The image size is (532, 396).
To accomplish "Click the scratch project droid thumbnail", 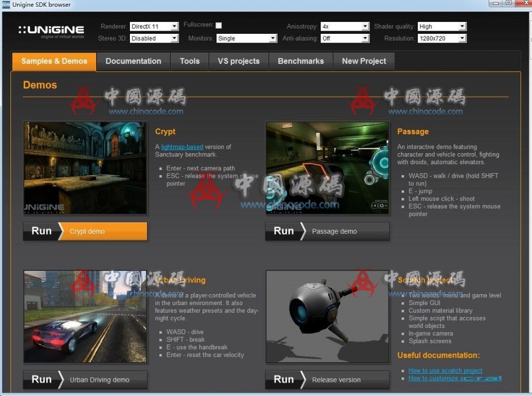I will [327, 316].
